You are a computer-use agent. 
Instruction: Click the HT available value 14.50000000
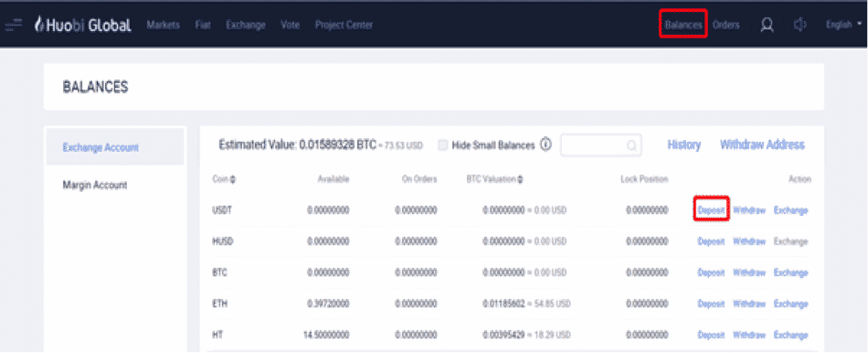coord(326,336)
